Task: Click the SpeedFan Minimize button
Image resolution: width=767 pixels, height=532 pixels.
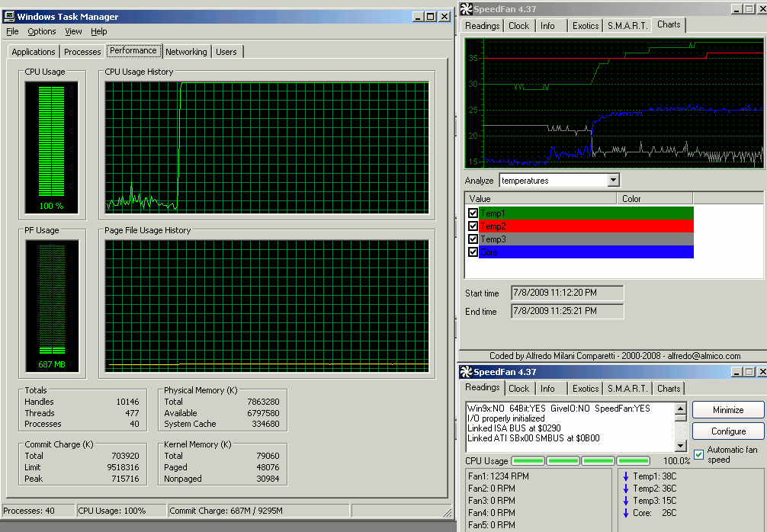Action: (728, 410)
